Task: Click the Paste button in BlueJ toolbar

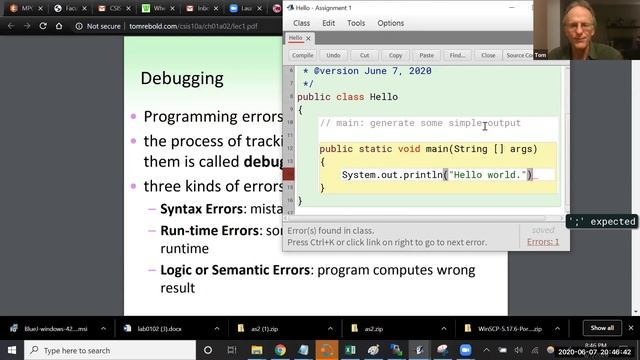Action: pos(426,55)
